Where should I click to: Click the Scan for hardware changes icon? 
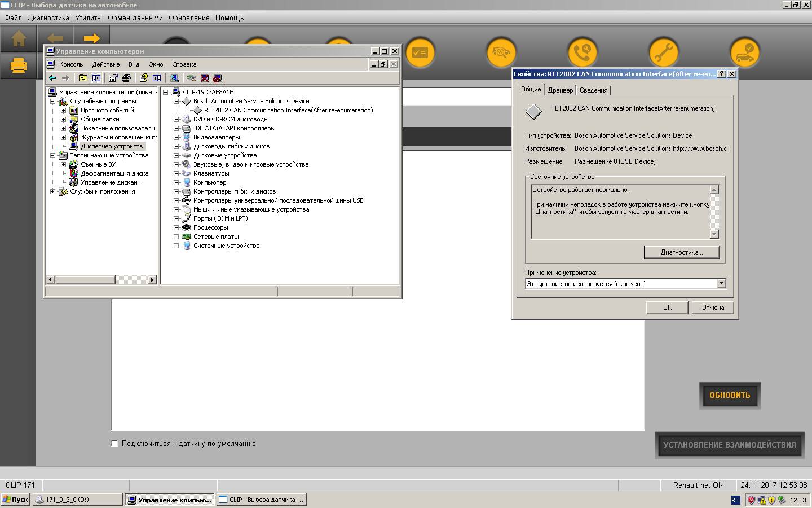tap(174, 78)
